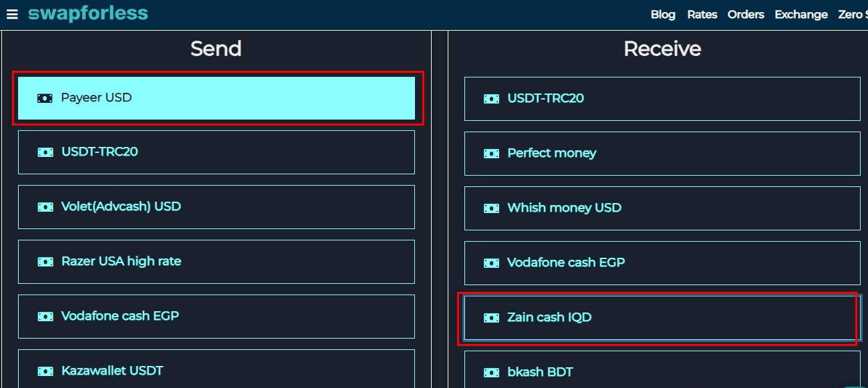The width and height of the screenshot is (868, 388).
Task: Click the Blog navigation link
Action: point(663,14)
